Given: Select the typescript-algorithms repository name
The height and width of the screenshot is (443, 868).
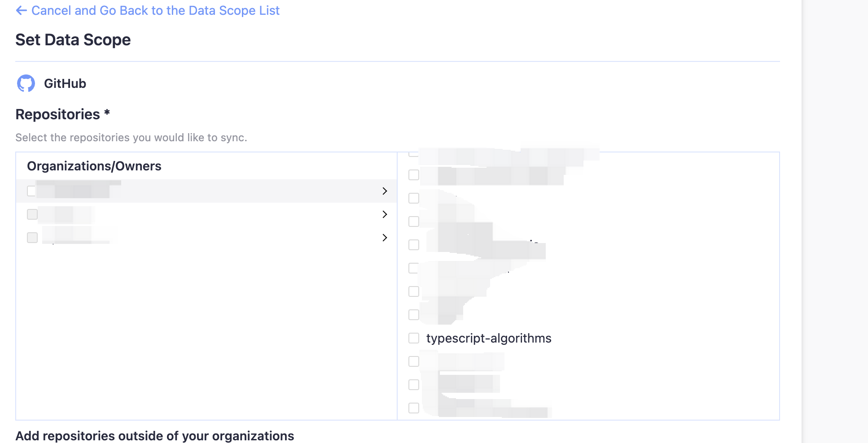Looking at the screenshot, I should click(489, 338).
